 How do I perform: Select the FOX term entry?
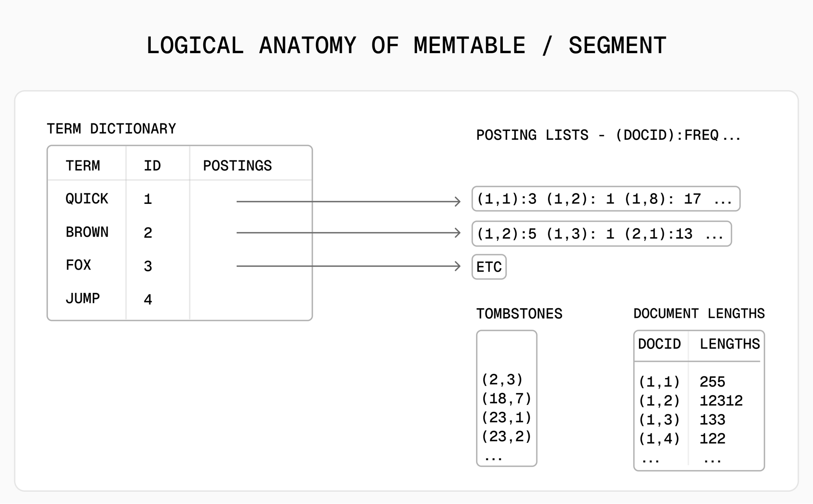coord(78,265)
